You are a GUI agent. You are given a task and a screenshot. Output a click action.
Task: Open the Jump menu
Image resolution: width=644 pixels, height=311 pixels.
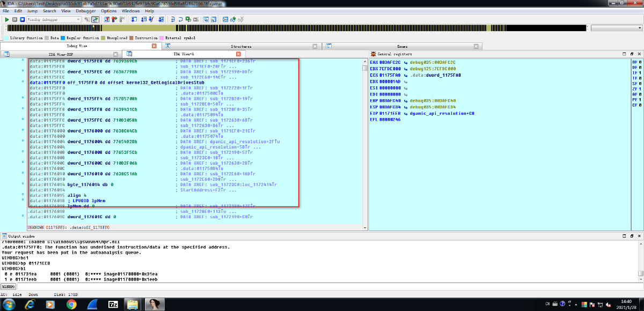click(33, 11)
